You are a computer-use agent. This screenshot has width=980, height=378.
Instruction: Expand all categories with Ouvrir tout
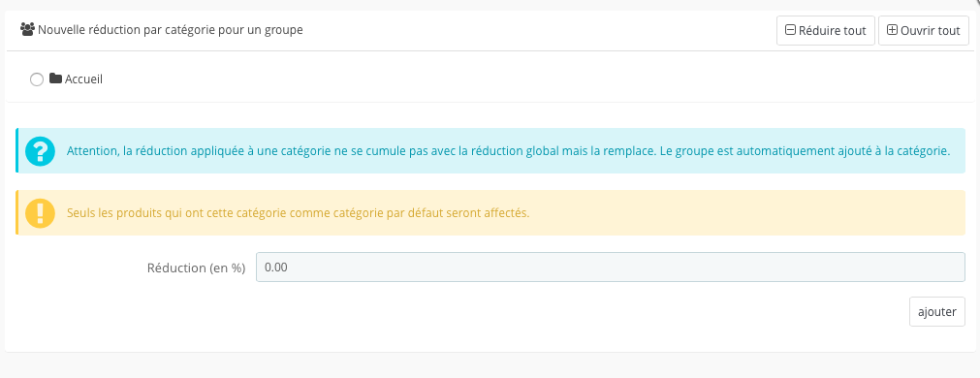(924, 31)
